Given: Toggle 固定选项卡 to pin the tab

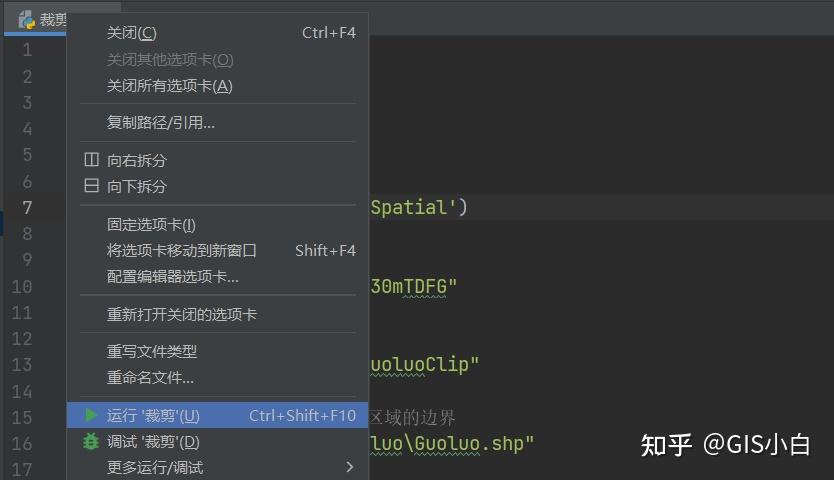Looking at the screenshot, I should pos(151,224).
